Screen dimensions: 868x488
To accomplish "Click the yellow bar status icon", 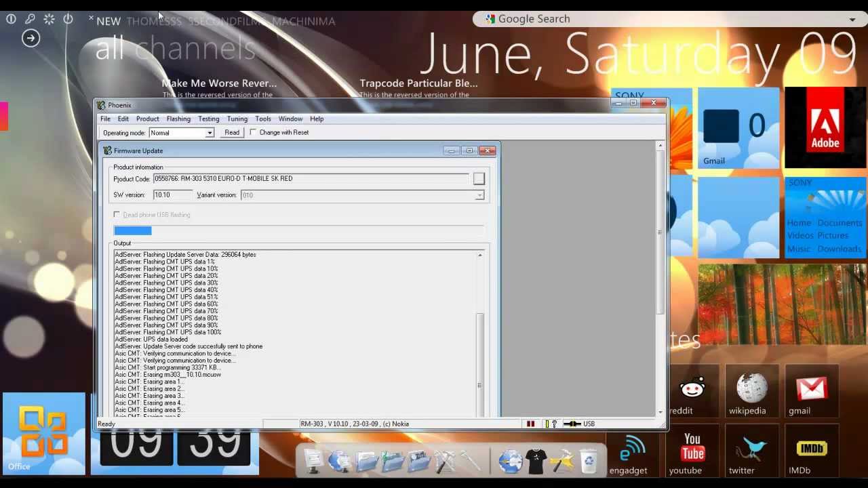I will coord(547,424).
